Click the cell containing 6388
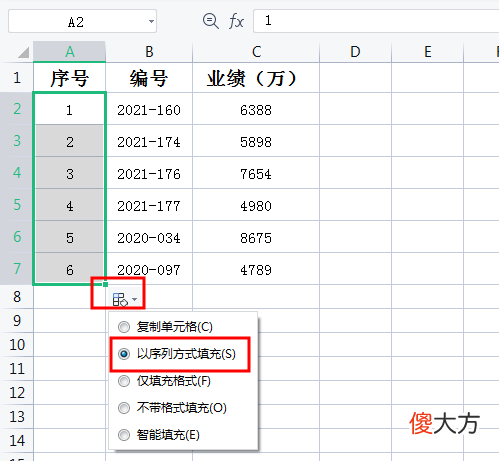The width and height of the screenshot is (499, 461). click(256, 110)
